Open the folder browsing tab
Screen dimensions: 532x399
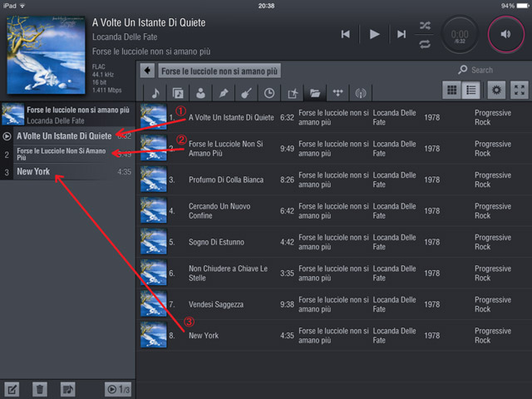tap(315, 92)
